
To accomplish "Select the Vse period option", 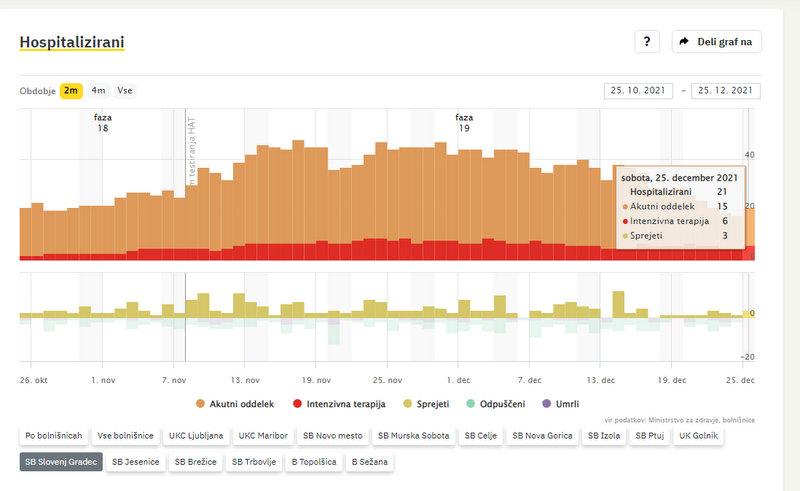I will coord(125,91).
